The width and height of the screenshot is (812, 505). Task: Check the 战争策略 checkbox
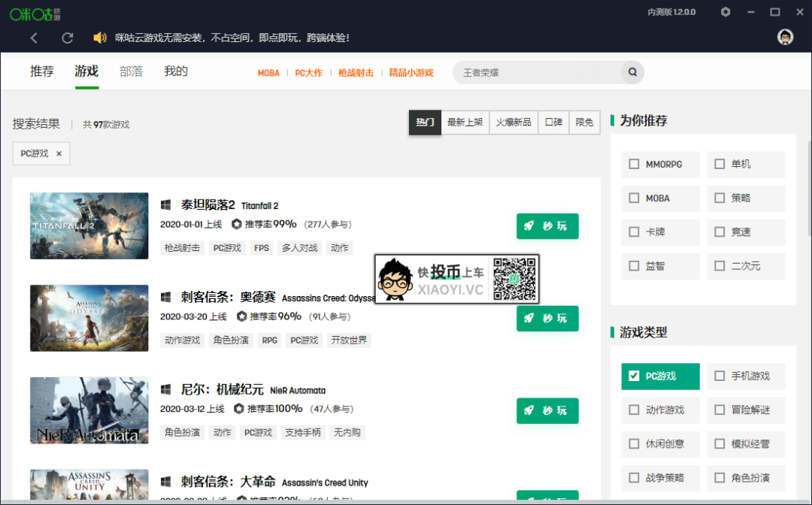(x=634, y=478)
